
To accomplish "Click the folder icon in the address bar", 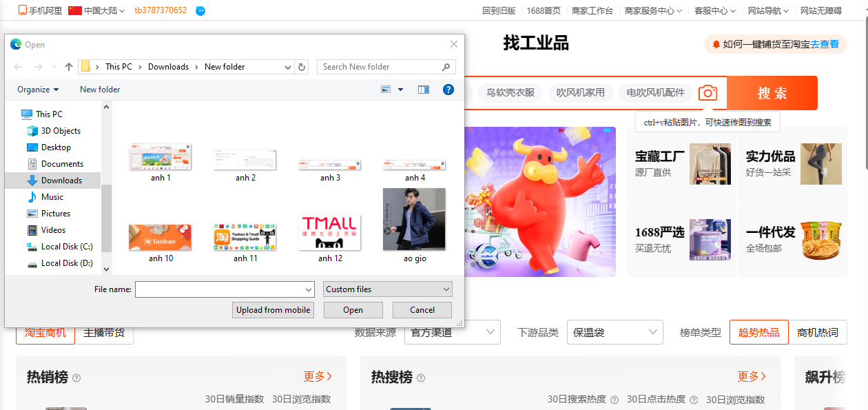I will [86, 67].
